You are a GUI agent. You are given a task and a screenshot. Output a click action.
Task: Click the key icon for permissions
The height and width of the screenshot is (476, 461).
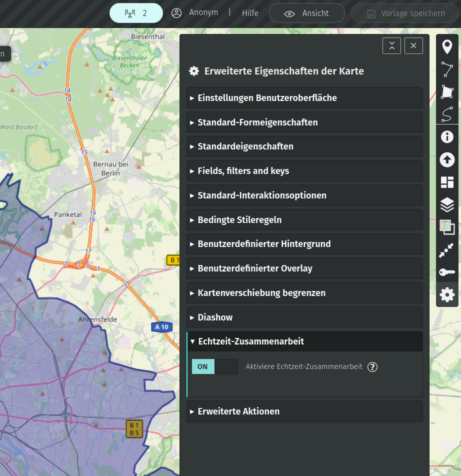[447, 272]
